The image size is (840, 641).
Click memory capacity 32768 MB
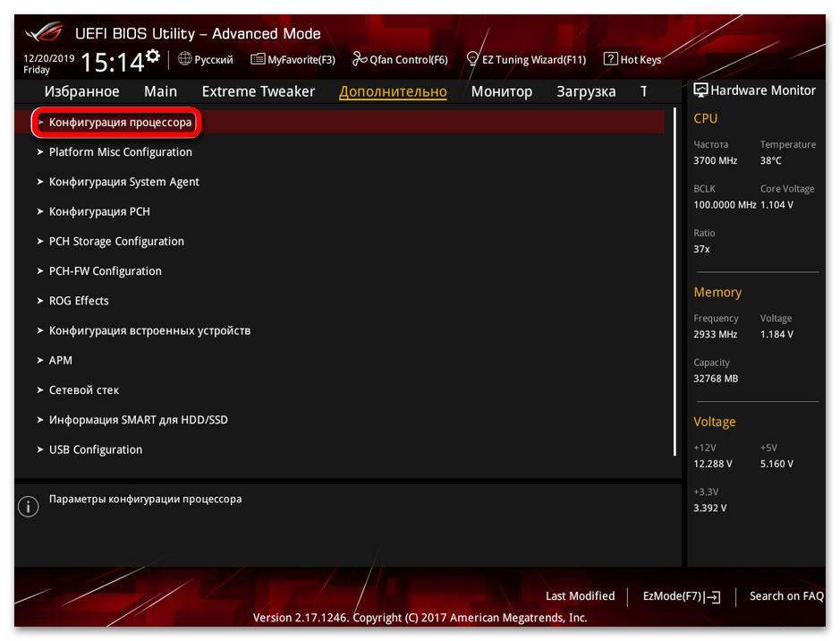(x=716, y=379)
